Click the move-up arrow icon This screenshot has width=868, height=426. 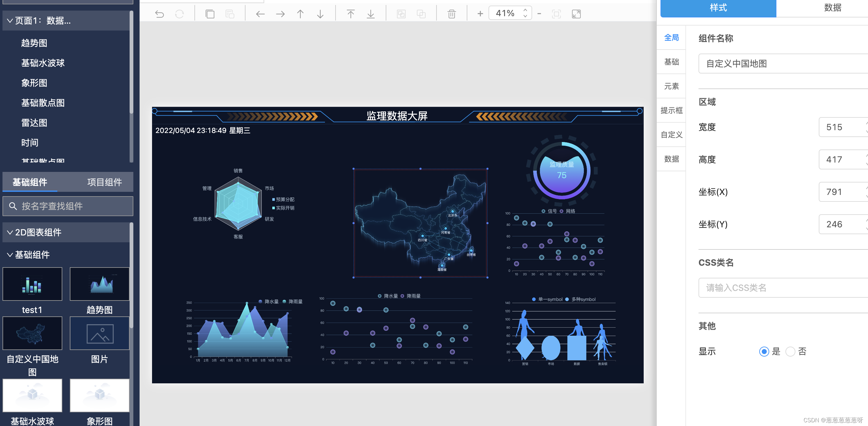point(300,14)
